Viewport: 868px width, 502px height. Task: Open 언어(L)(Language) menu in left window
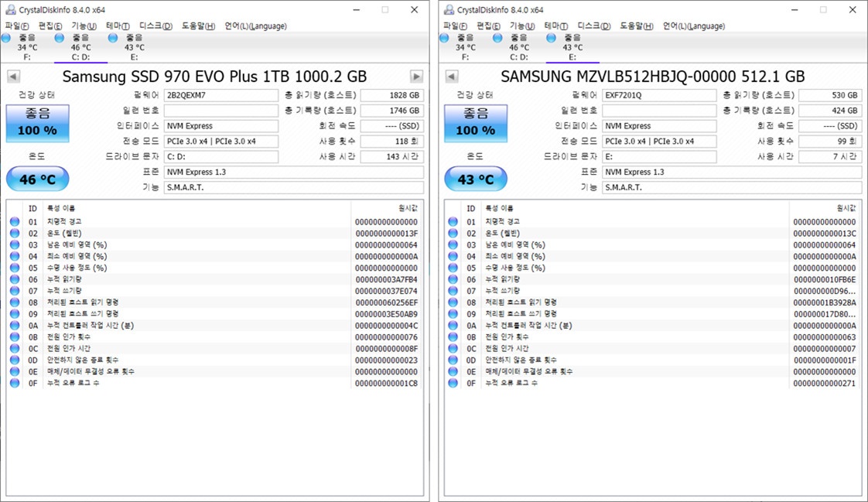pyautogui.click(x=255, y=26)
